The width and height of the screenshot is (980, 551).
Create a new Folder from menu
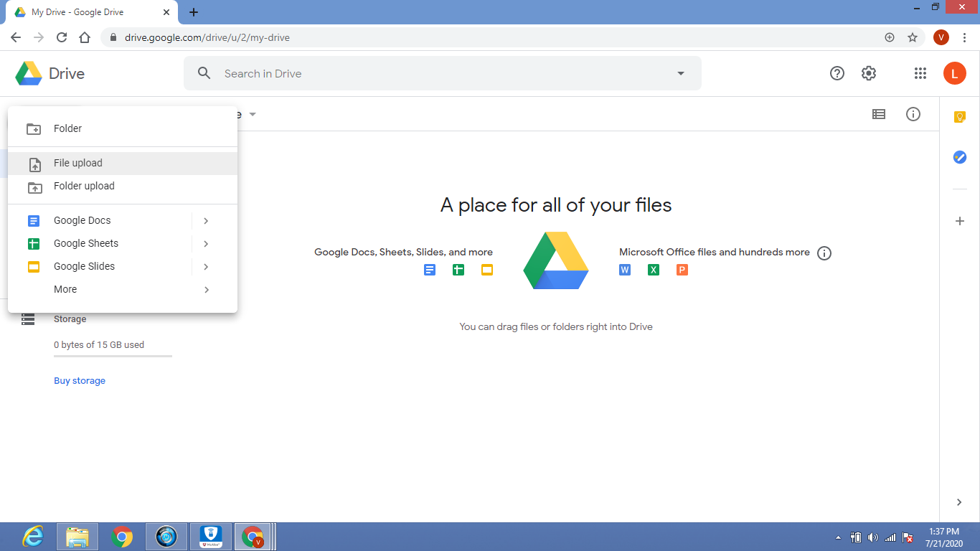(x=123, y=129)
